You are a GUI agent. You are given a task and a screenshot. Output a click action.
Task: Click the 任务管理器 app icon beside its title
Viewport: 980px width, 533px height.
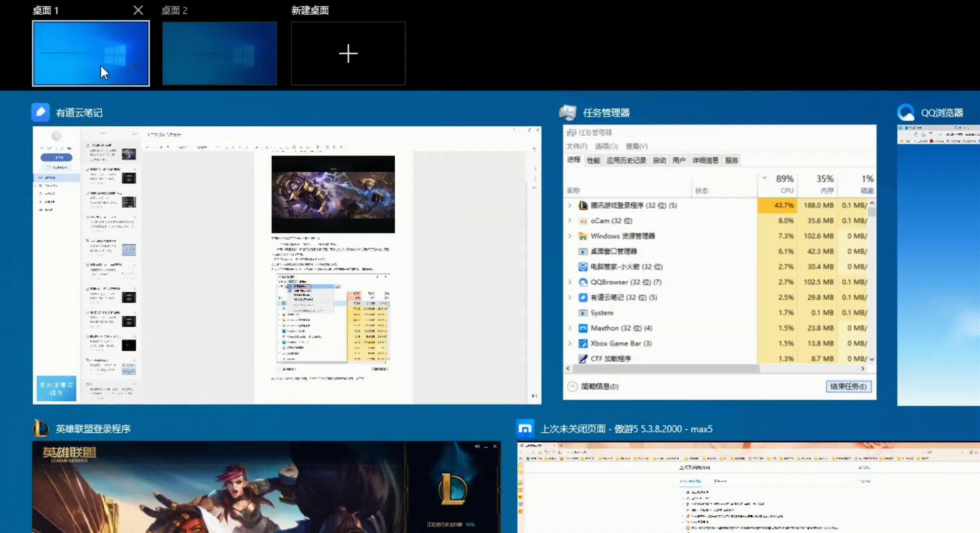coord(568,113)
